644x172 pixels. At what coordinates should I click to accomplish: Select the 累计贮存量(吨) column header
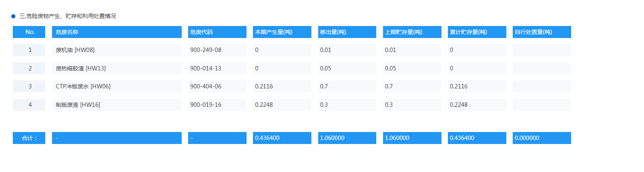pos(477,32)
